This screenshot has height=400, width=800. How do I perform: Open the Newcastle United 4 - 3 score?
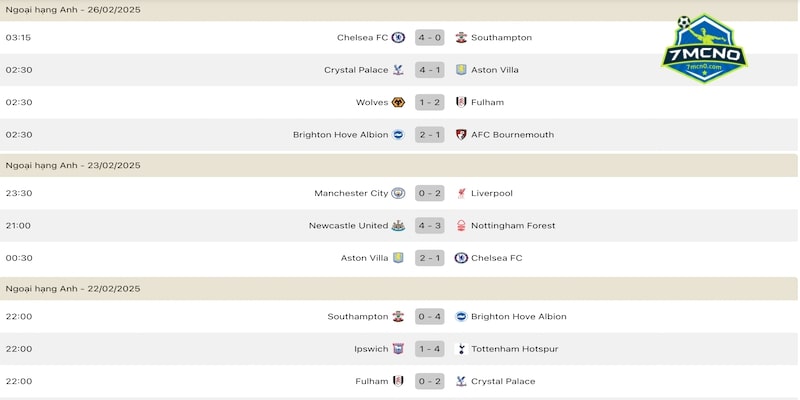pyautogui.click(x=430, y=225)
